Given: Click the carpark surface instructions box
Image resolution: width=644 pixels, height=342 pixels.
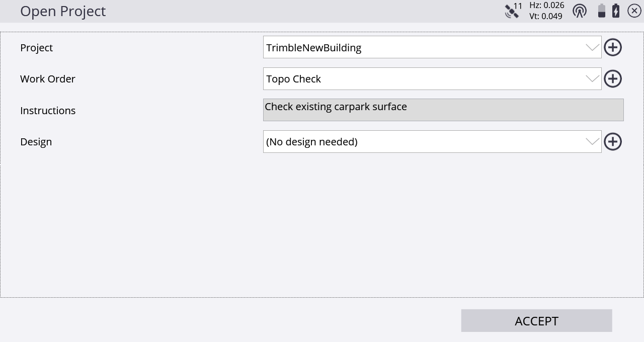Looking at the screenshot, I should pos(443,110).
